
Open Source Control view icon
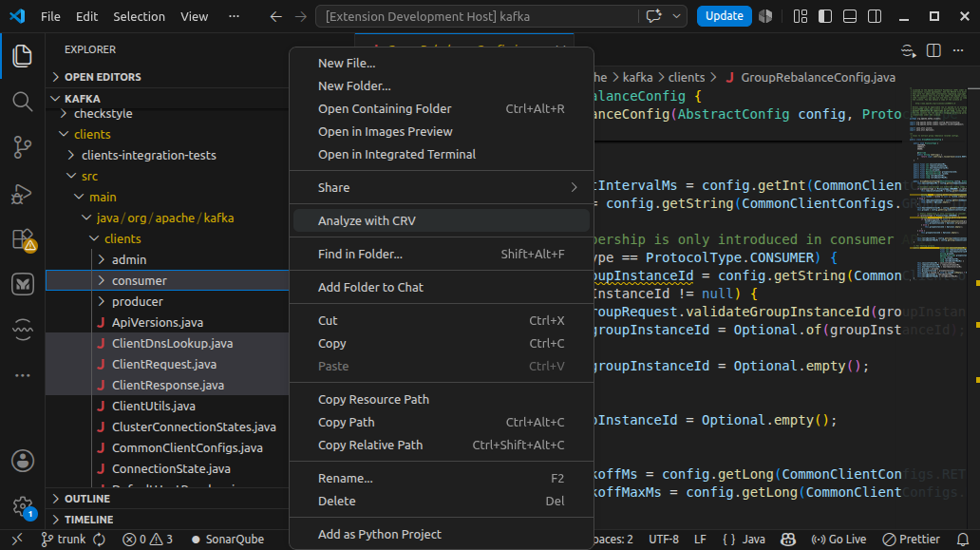(23, 147)
